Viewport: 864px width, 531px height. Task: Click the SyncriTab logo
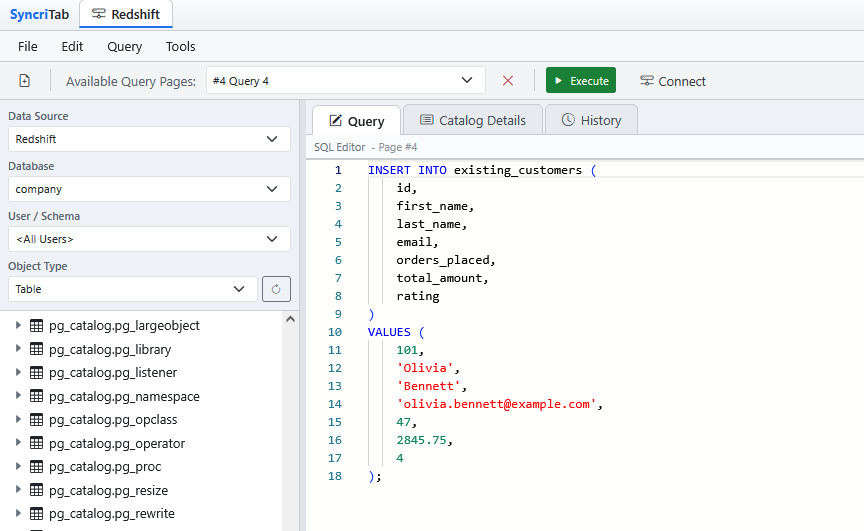coord(39,14)
